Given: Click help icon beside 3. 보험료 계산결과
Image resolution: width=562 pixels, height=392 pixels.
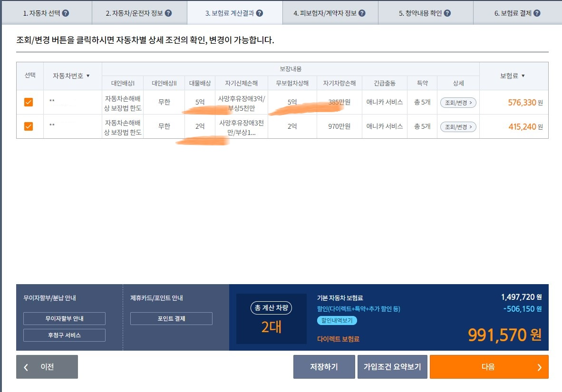Looking at the screenshot, I should [x=260, y=13].
